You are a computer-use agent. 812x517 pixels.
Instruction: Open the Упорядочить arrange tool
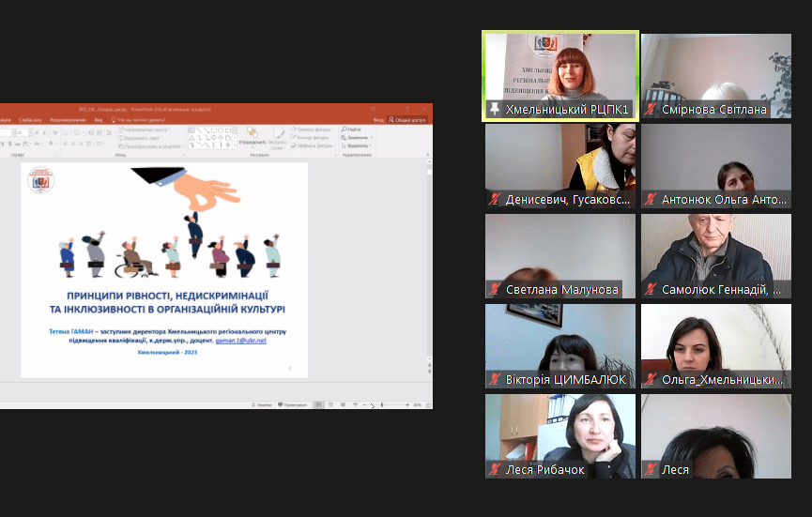pos(251,140)
